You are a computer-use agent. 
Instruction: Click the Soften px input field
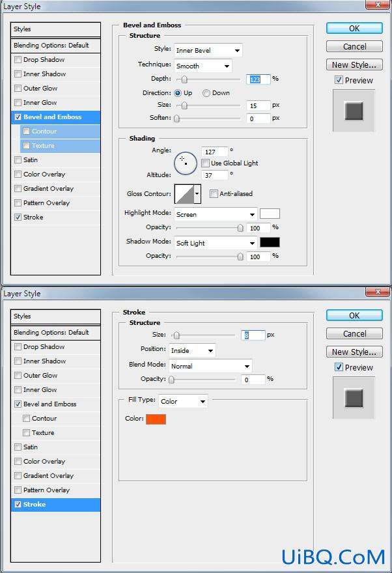pos(259,119)
